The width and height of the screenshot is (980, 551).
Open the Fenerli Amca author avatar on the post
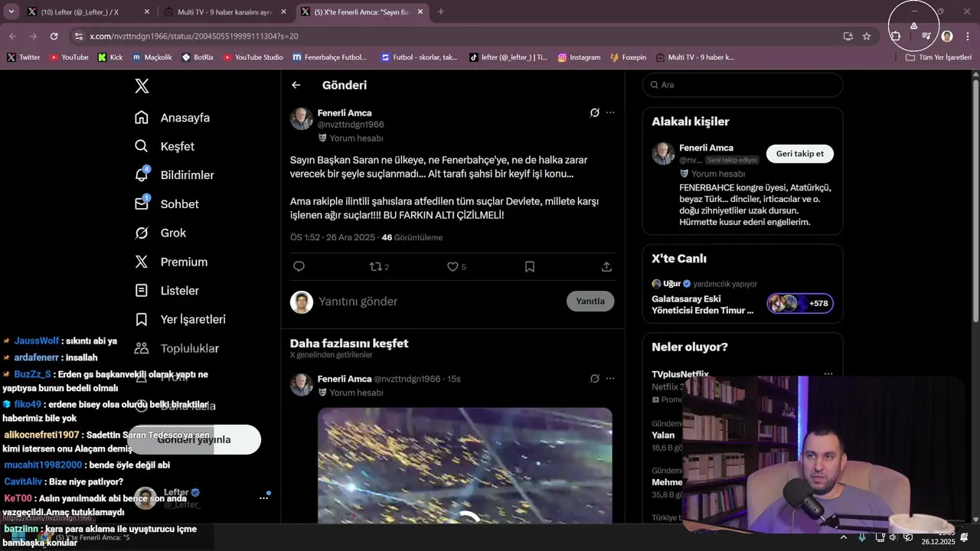301,119
